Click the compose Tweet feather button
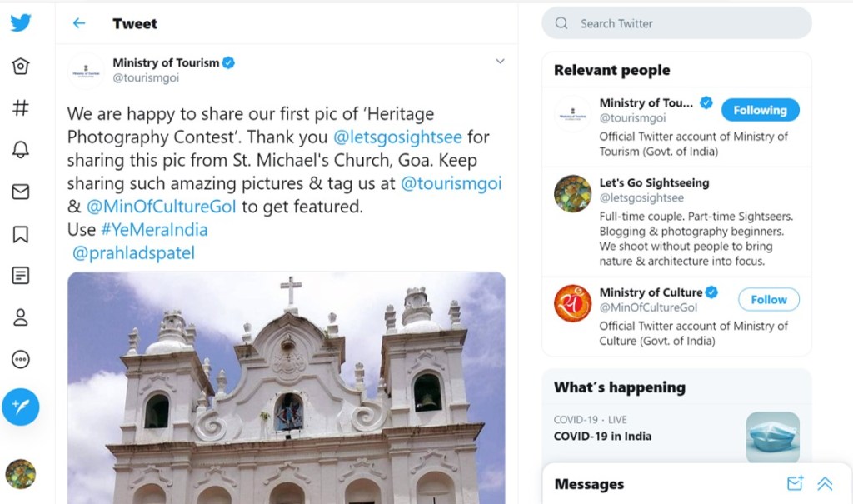The width and height of the screenshot is (853, 504). click(x=21, y=407)
